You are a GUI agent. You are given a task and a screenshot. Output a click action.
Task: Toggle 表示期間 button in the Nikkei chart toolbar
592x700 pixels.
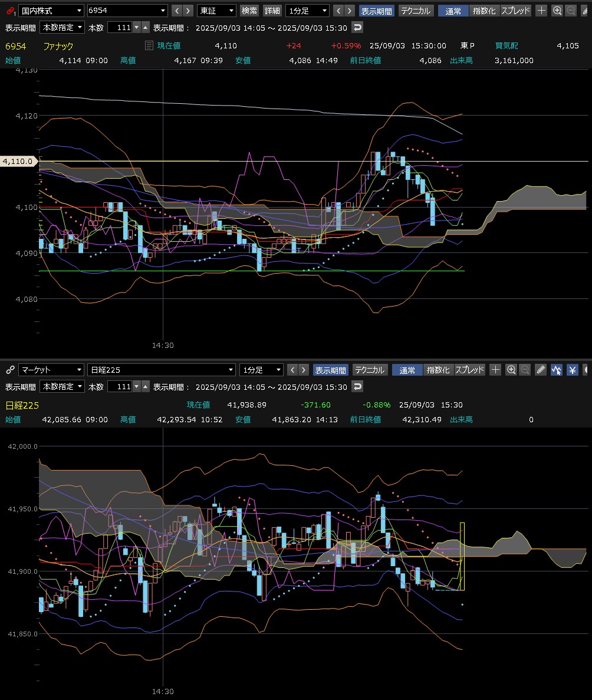click(330, 370)
